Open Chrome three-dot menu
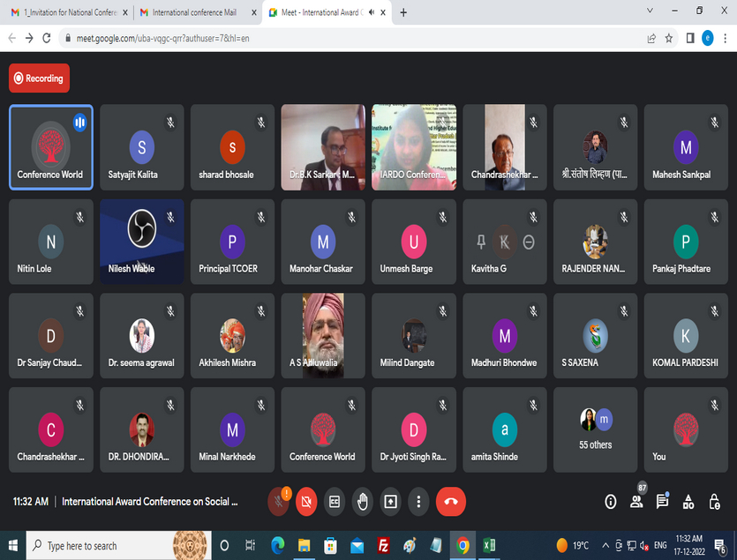Viewport: 737px width, 560px height. [725, 39]
